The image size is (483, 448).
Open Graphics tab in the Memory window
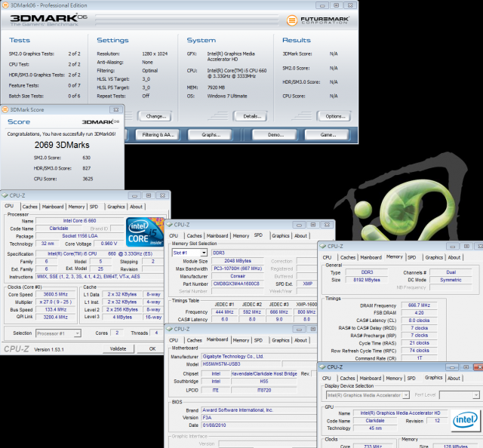(x=434, y=257)
